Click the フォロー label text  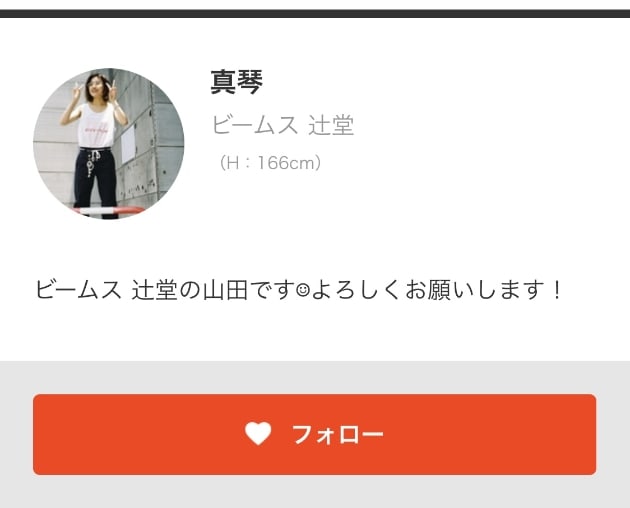point(337,434)
